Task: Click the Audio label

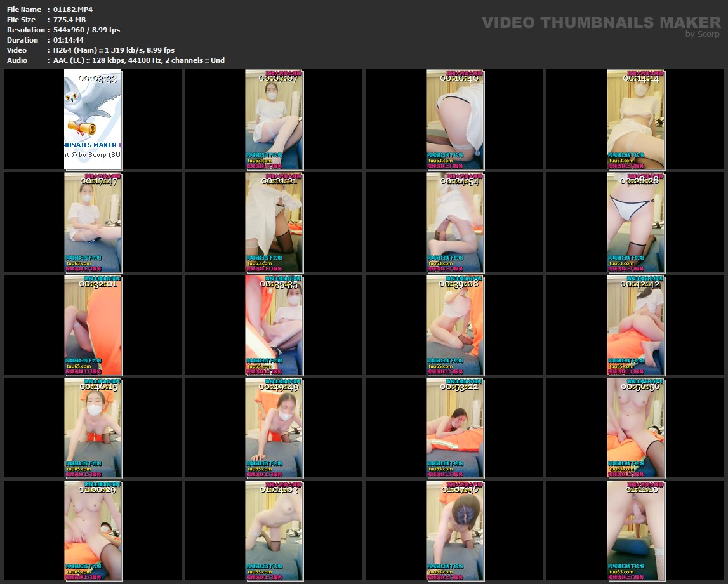Action: 17,60
